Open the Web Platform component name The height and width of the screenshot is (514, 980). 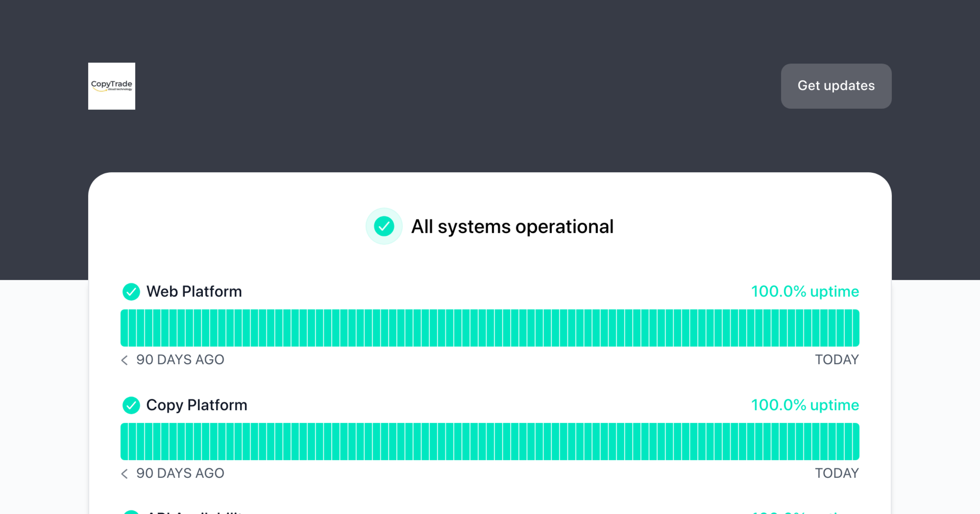pyautogui.click(x=194, y=292)
